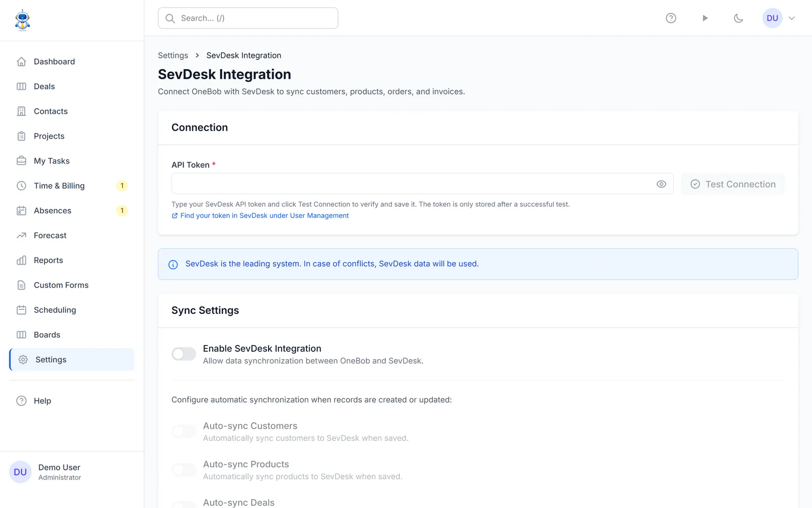
Task: Open Scheduling in the sidebar
Action: pyautogui.click(x=72, y=310)
